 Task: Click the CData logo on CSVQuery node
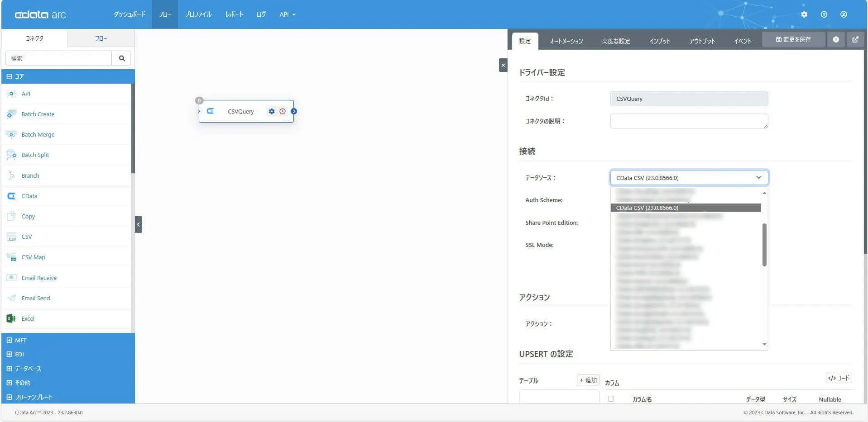210,111
